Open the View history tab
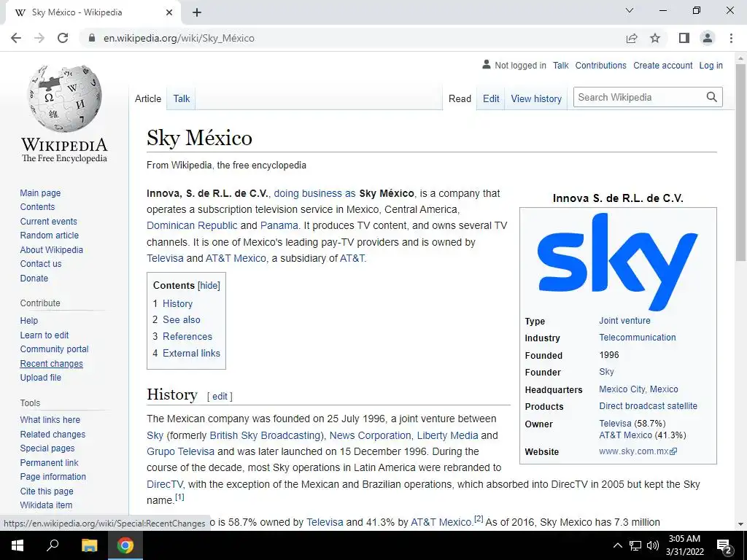Image resolution: width=747 pixels, height=560 pixels. point(536,98)
